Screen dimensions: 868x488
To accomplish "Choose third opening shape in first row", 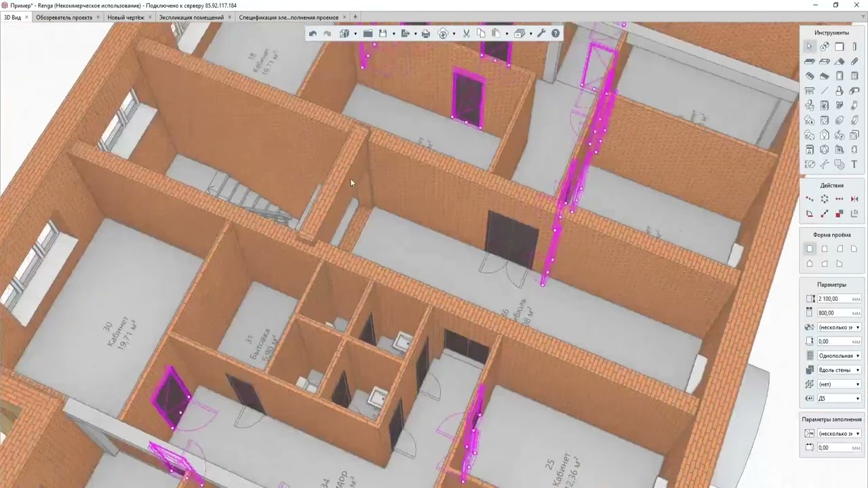I will coord(840,249).
